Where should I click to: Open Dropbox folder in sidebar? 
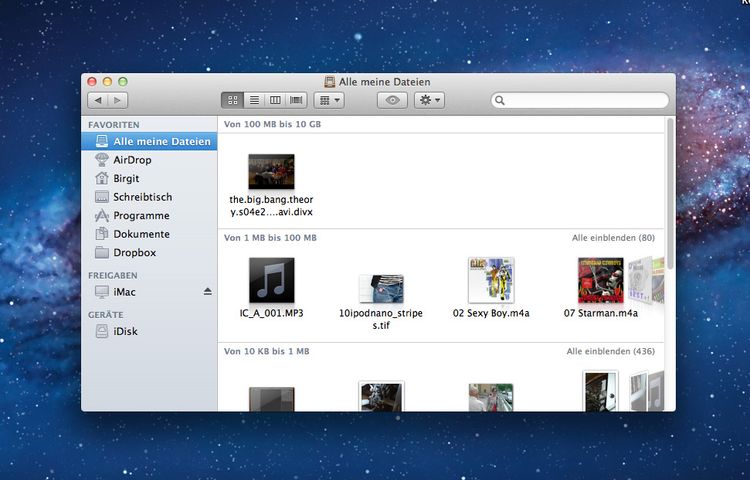click(134, 253)
